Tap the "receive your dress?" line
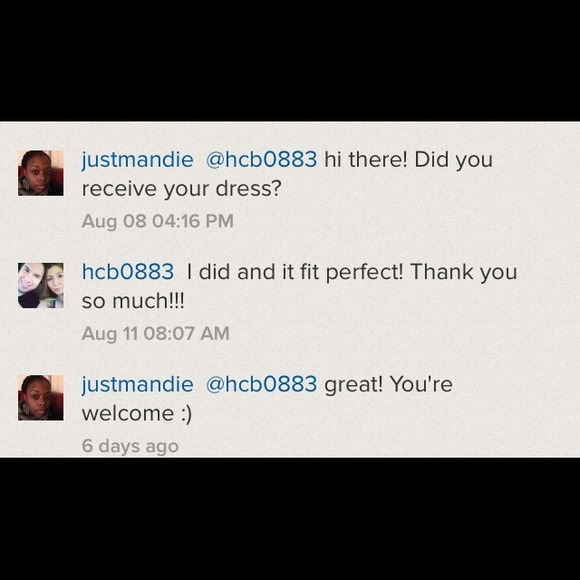Image resolution: width=580 pixels, height=580 pixels. point(182,189)
